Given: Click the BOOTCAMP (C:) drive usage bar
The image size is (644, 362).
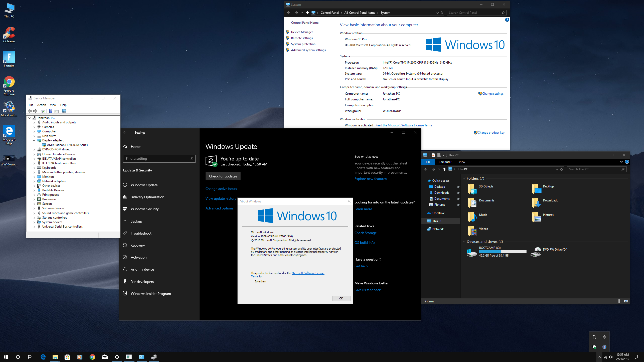Looking at the screenshot, I should pos(502,252).
